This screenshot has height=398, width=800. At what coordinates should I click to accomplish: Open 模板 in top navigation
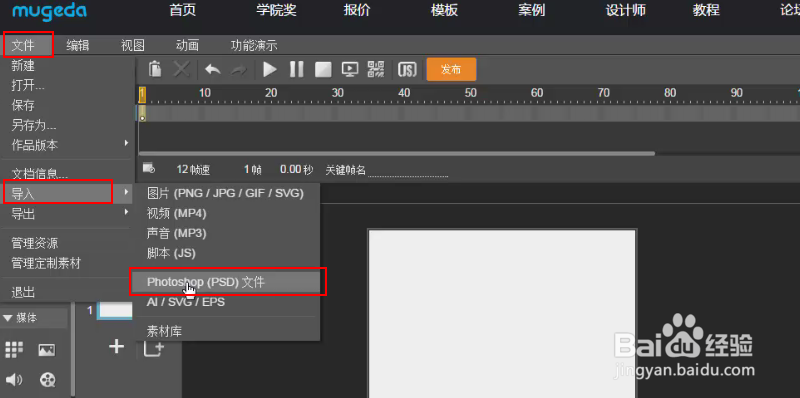(444, 10)
